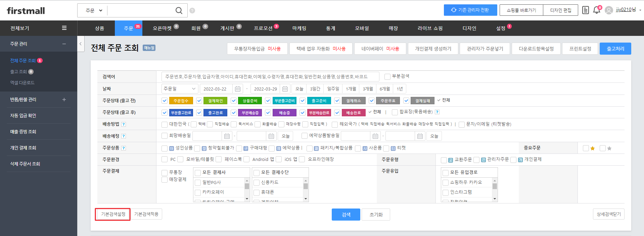Click the help icon next to 배송방법
Screen dimensions: 644x236
[x=124, y=124]
